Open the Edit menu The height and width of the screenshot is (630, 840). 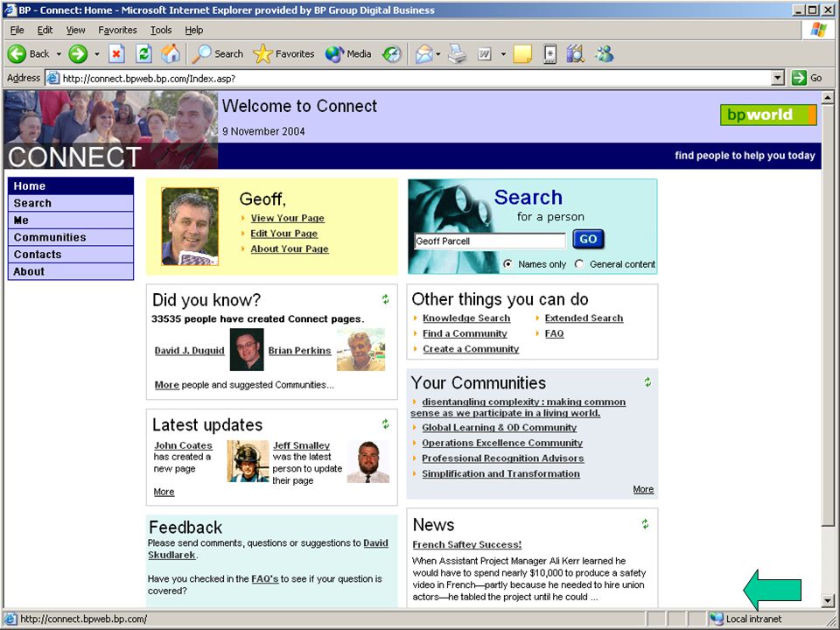[45, 30]
